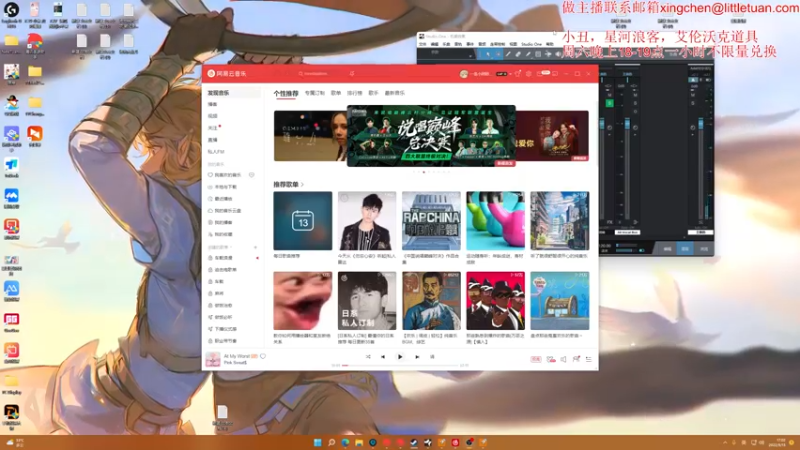Switch to the 排行榜 tab
The image size is (800, 450).
(x=355, y=93)
